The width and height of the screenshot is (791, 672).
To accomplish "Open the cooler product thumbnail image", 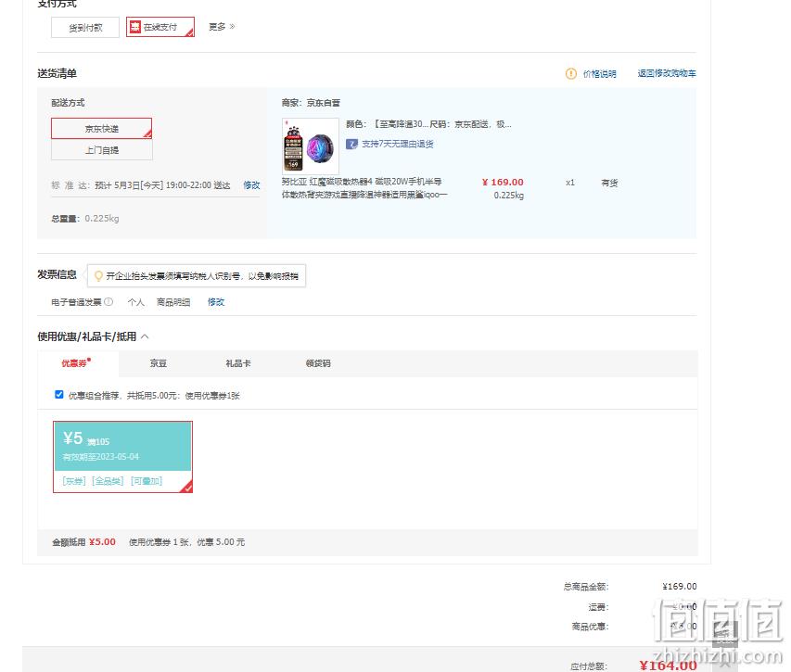I will click(311, 146).
